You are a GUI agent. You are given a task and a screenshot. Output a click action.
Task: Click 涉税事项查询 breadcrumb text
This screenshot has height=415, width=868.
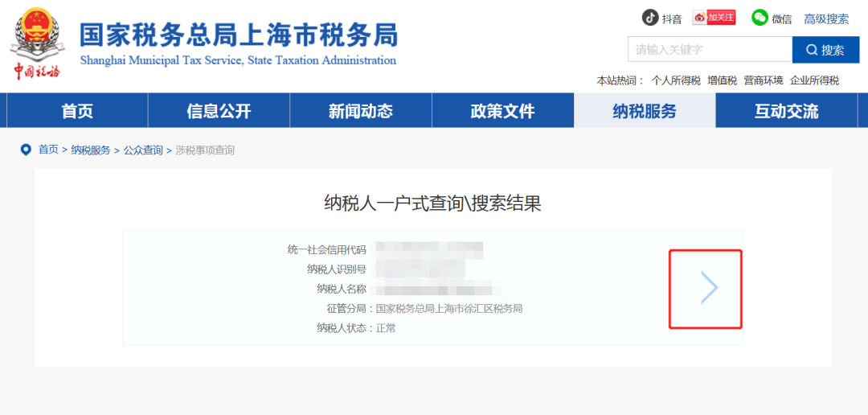point(205,150)
